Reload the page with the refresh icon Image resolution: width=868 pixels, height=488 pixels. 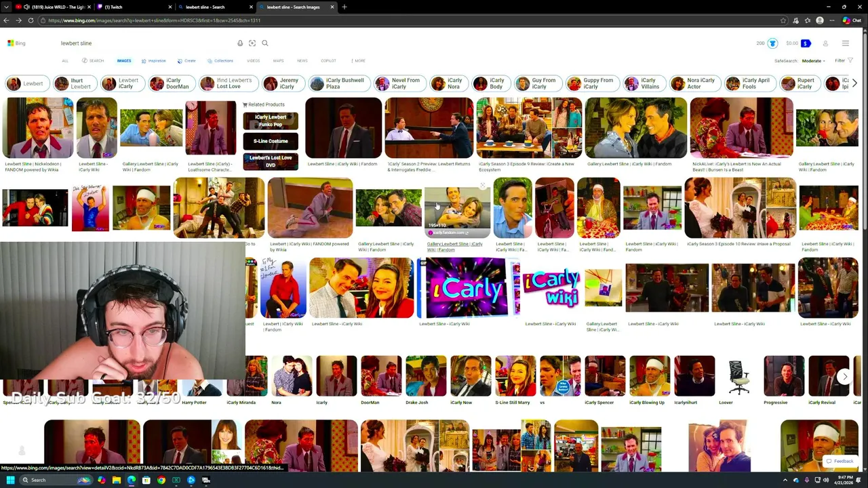point(31,20)
